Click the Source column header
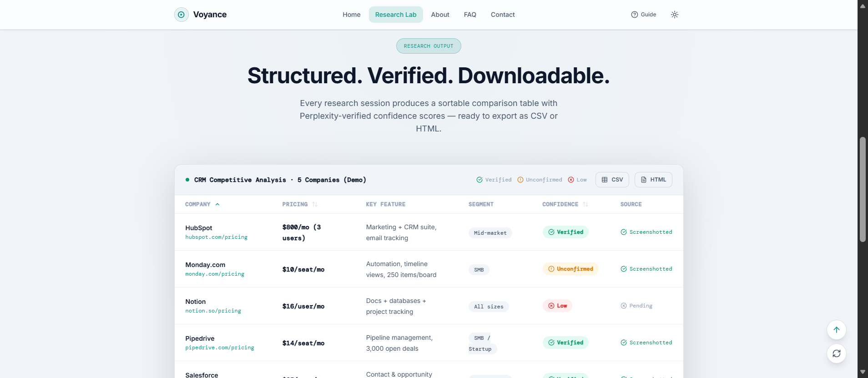The image size is (868, 378). tap(631, 204)
